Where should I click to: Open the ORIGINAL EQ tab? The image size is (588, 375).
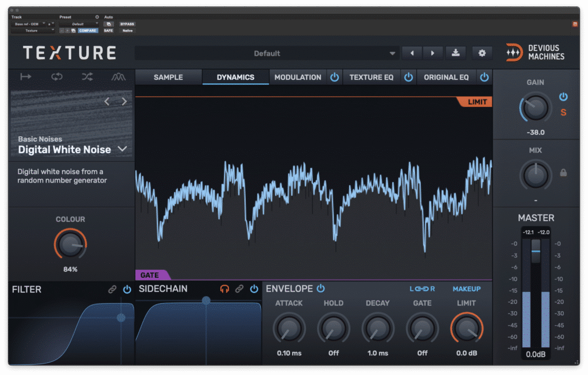click(446, 78)
